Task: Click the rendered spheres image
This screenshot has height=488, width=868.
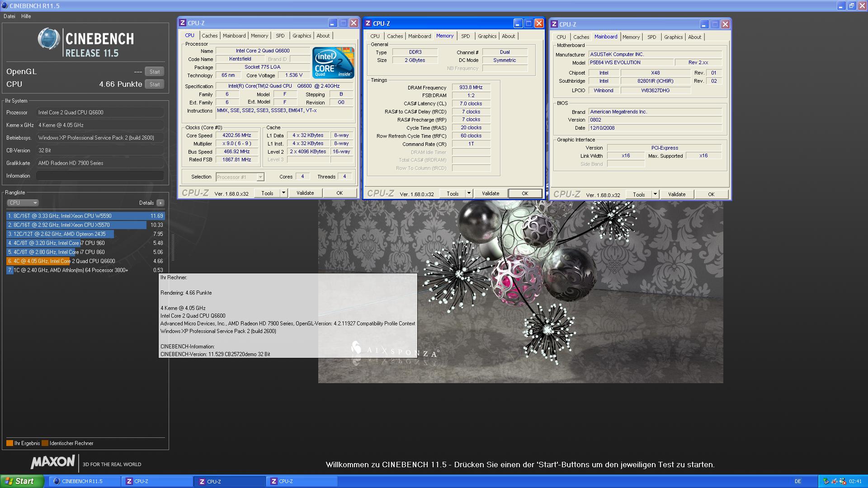Action: (520, 292)
